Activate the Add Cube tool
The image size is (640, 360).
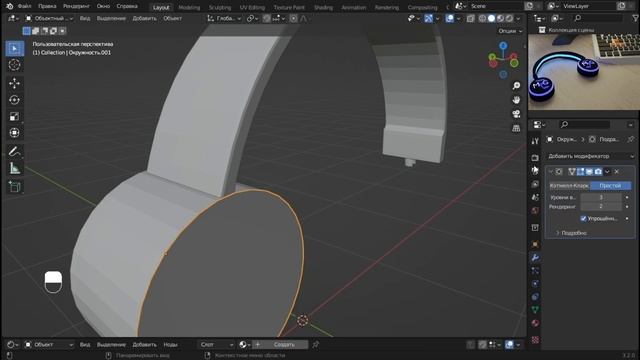(14, 187)
